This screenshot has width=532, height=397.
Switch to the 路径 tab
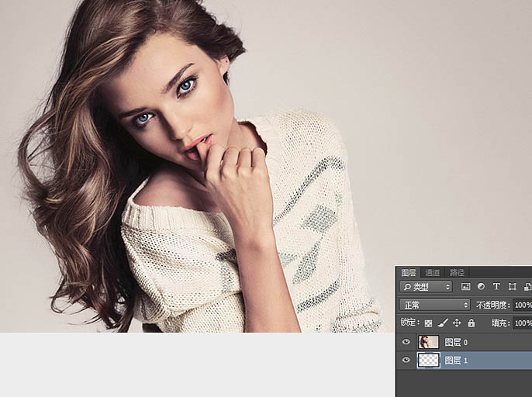[457, 272]
